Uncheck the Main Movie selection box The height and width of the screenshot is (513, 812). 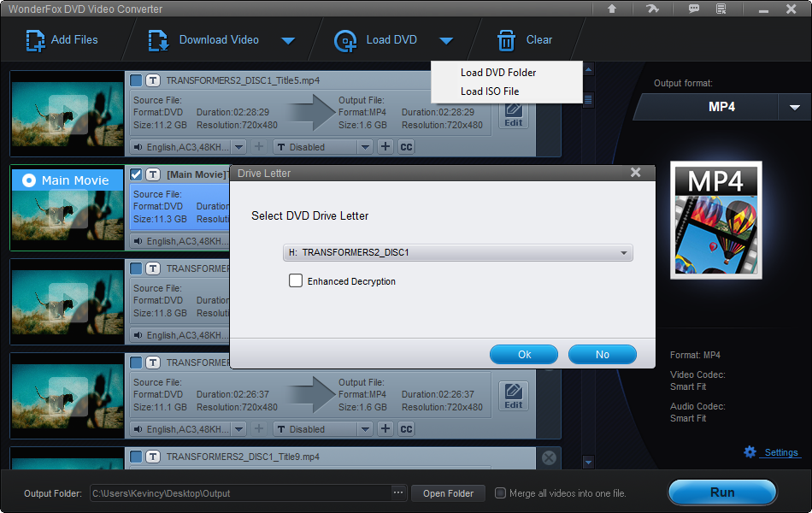click(x=135, y=174)
